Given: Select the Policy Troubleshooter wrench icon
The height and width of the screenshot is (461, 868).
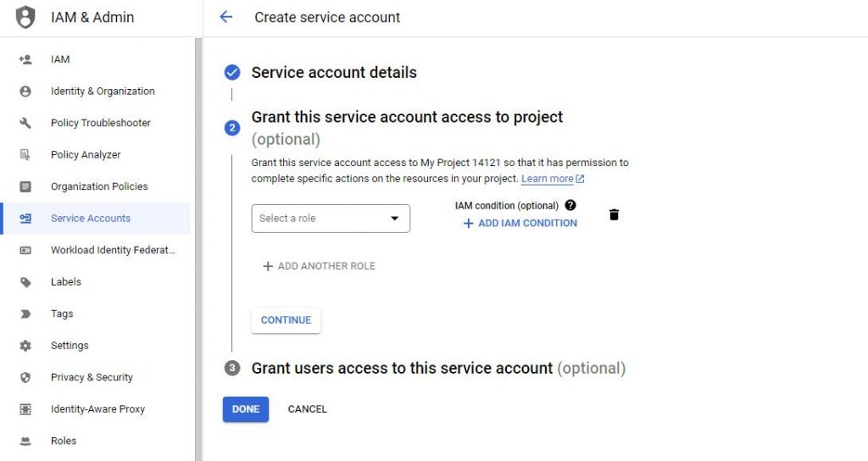Looking at the screenshot, I should (25, 123).
